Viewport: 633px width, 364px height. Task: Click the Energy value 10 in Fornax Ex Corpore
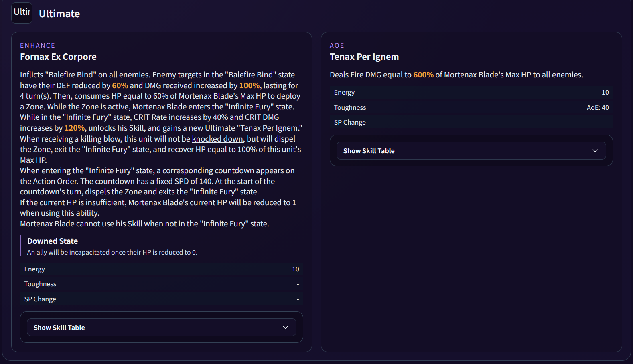click(x=296, y=269)
